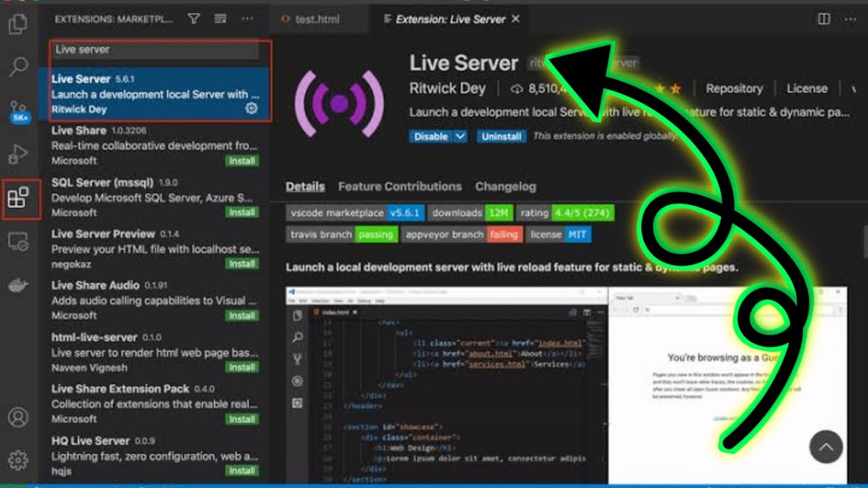Click the extension demo screenshot
This screenshot has height=488, width=868.
[x=566, y=384]
